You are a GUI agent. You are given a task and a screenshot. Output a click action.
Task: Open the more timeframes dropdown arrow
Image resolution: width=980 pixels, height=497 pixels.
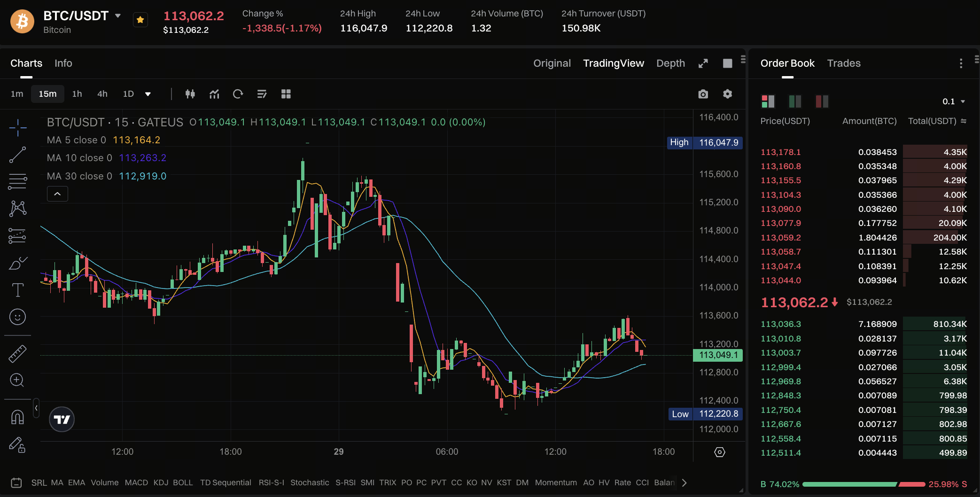coord(148,94)
